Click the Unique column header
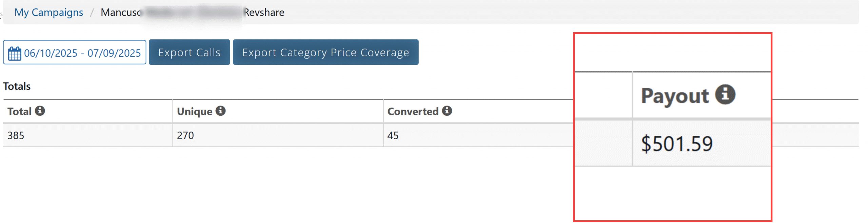Image resolution: width=868 pixels, height=223 pixels. [x=194, y=111]
